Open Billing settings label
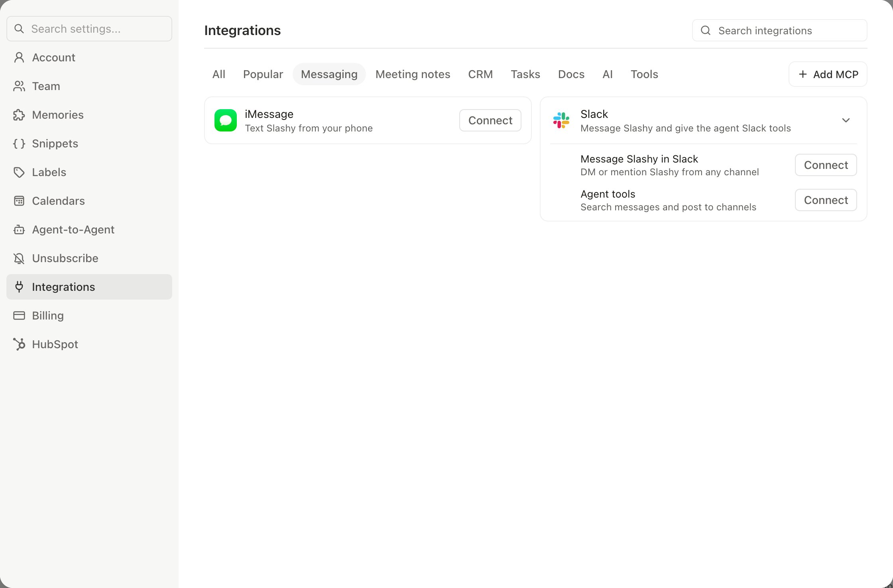The height and width of the screenshot is (588, 893). point(48,316)
